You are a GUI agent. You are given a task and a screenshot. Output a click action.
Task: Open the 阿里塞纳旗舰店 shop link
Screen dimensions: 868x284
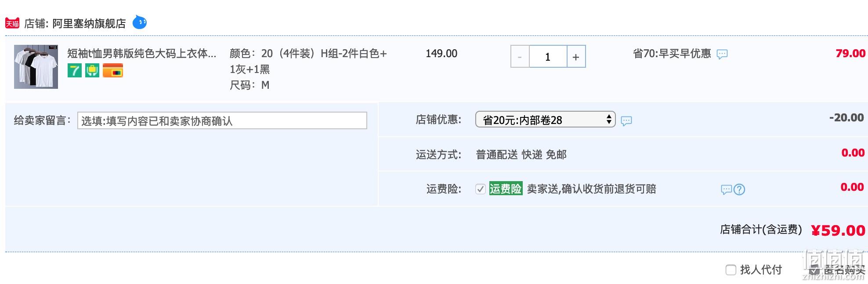coord(89,23)
